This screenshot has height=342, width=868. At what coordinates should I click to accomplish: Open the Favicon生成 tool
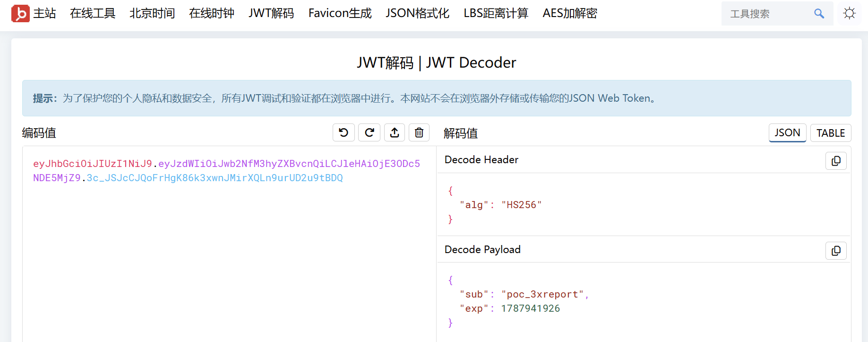click(340, 13)
